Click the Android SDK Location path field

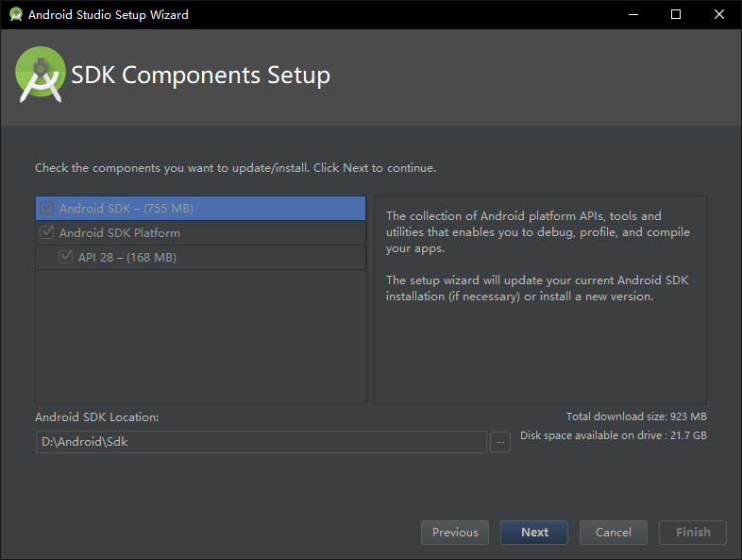coord(261,442)
